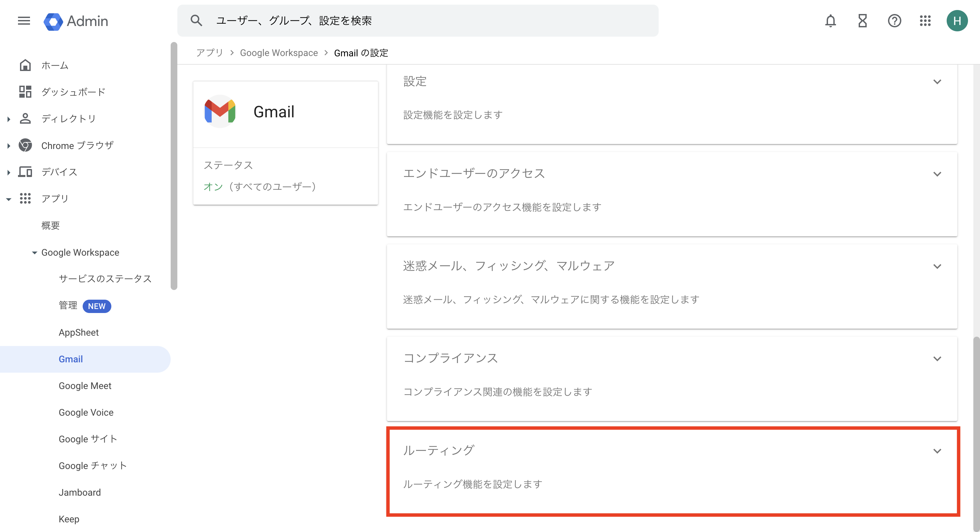This screenshot has height=532, width=980.
Task: Expand the ディレクトリ tree arrow
Action: pos(8,119)
